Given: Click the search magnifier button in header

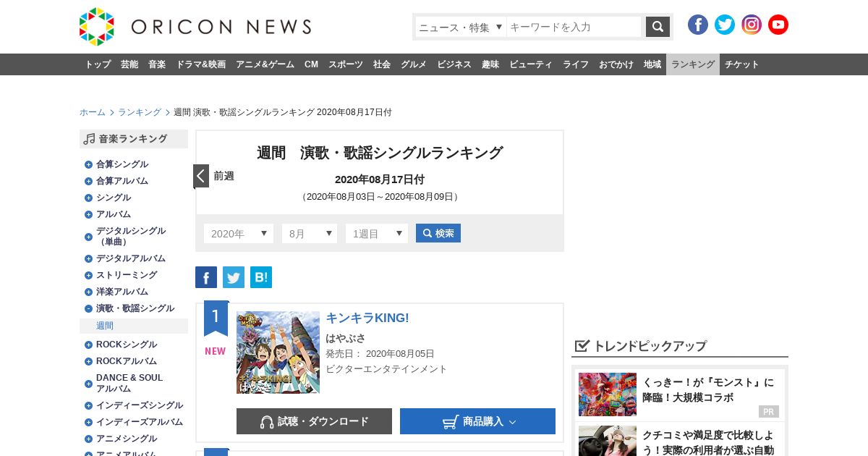Looking at the screenshot, I should point(658,27).
